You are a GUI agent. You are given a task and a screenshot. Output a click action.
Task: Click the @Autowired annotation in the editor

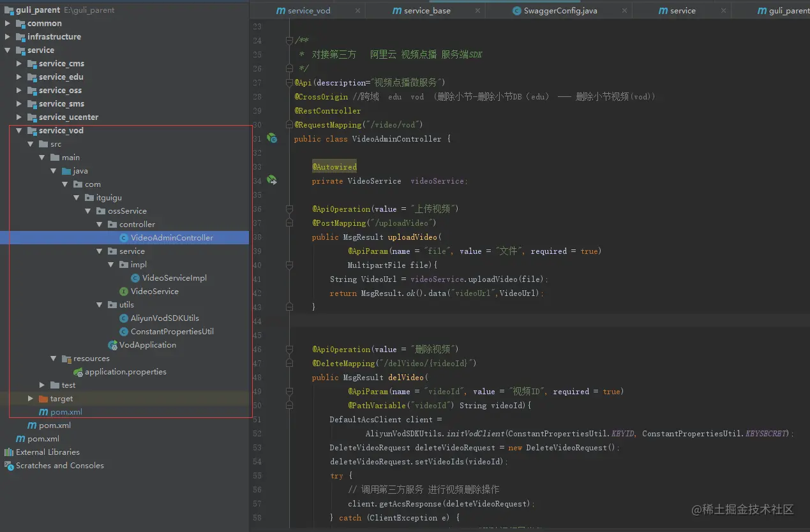pyautogui.click(x=334, y=166)
